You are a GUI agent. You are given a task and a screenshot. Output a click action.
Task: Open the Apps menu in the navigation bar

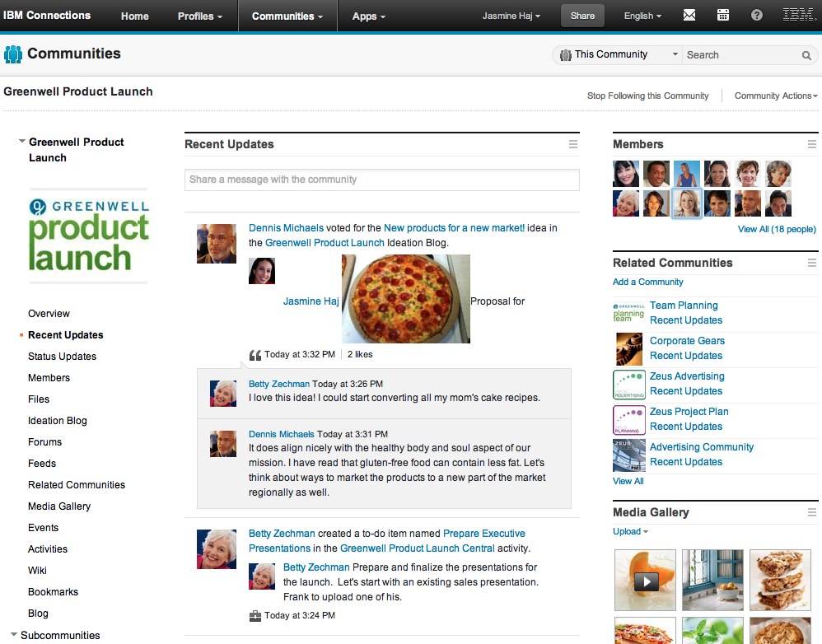pos(367,15)
